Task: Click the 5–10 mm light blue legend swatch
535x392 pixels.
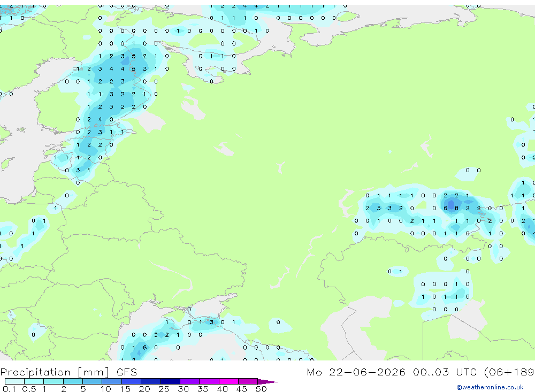Action: click(x=93, y=381)
